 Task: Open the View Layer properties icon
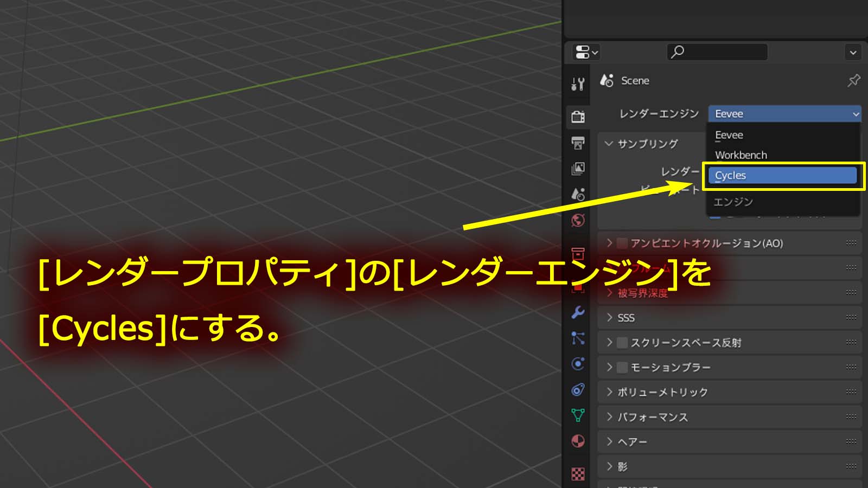point(578,169)
